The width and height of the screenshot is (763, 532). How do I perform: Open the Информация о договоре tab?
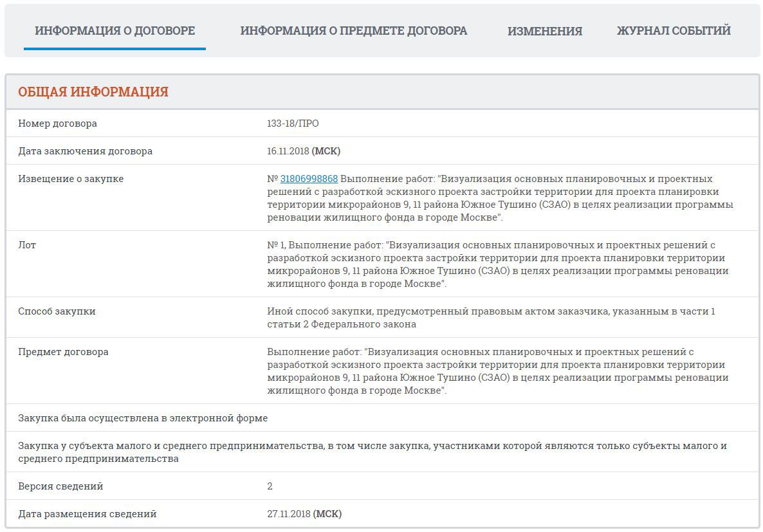115,31
